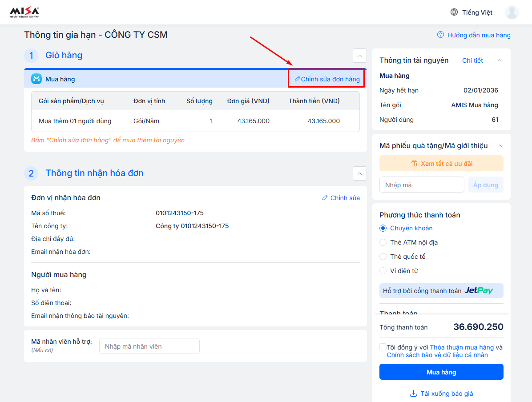Click the gift icon in offers banner
532x402 pixels.
coord(414,164)
